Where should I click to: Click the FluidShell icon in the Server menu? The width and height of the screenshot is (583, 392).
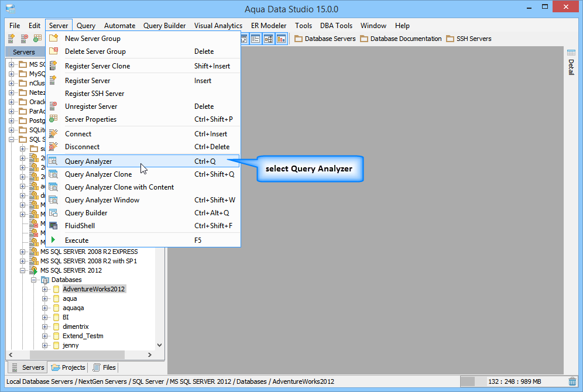pyautogui.click(x=53, y=225)
